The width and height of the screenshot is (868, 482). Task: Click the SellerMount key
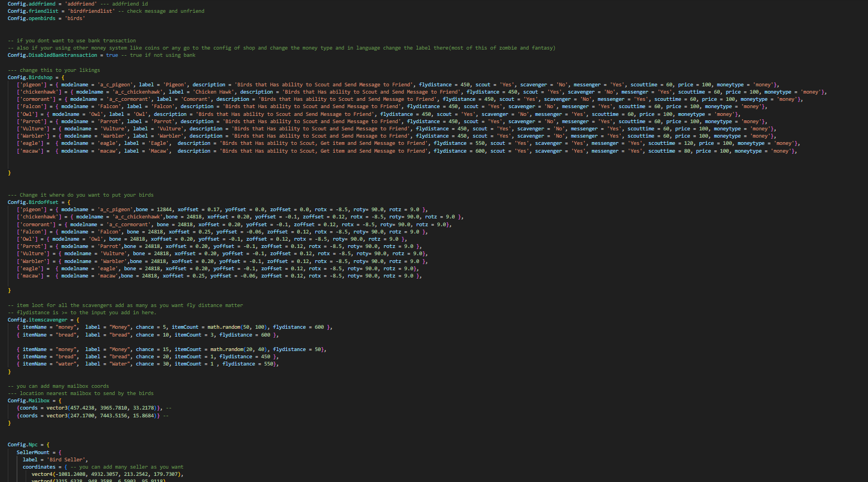coord(33,452)
